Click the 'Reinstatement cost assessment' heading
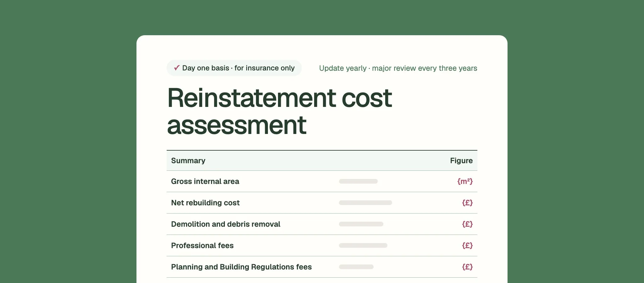Image resolution: width=644 pixels, height=283 pixels. pos(280,111)
